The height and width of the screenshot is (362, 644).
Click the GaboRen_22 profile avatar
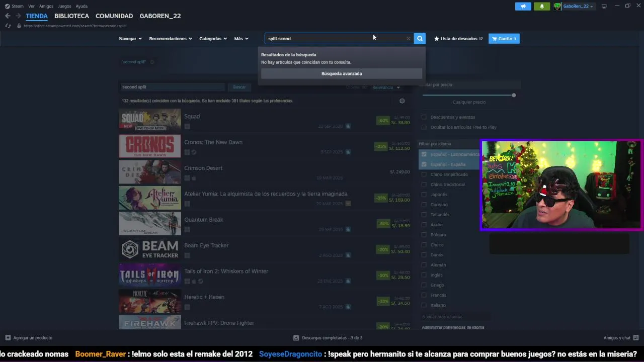click(557, 6)
